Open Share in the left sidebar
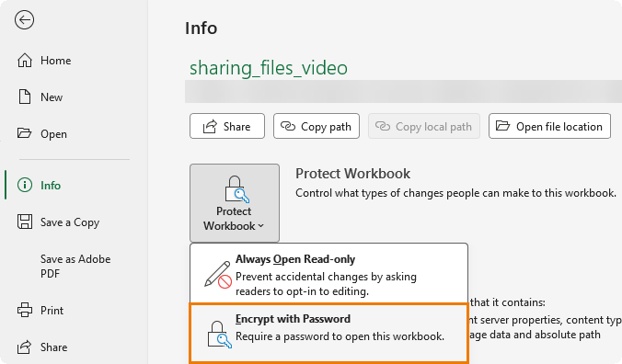The image size is (622, 364). click(42, 347)
